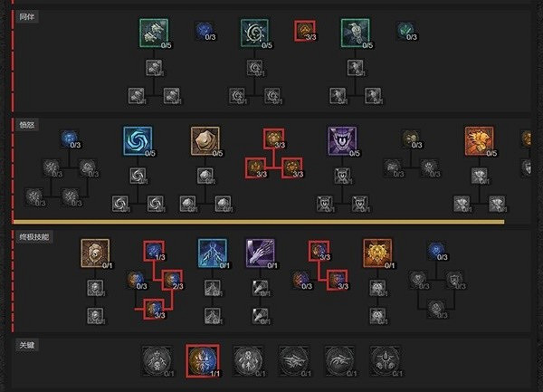Click the 2/3 passive node in ultimate row

(x=172, y=280)
